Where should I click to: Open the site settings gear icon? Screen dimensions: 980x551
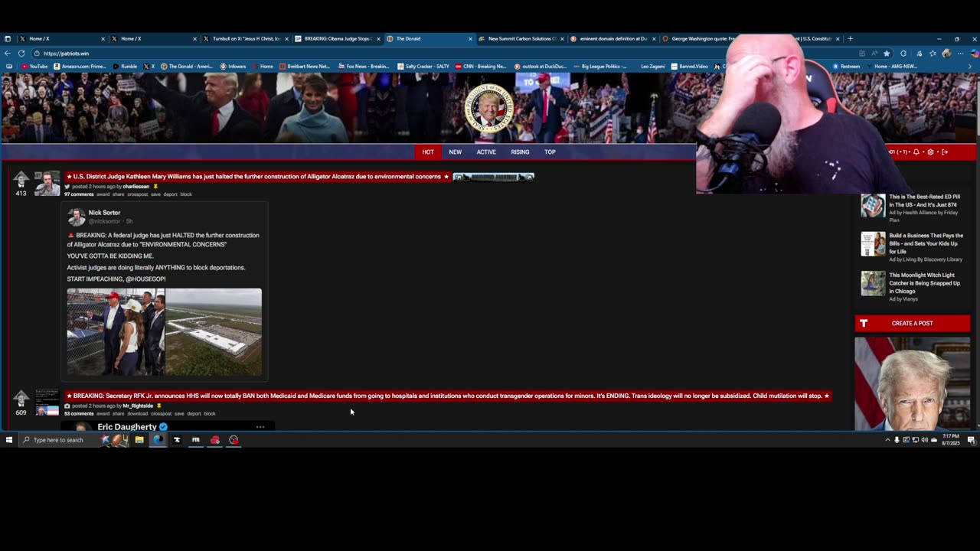coord(930,152)
